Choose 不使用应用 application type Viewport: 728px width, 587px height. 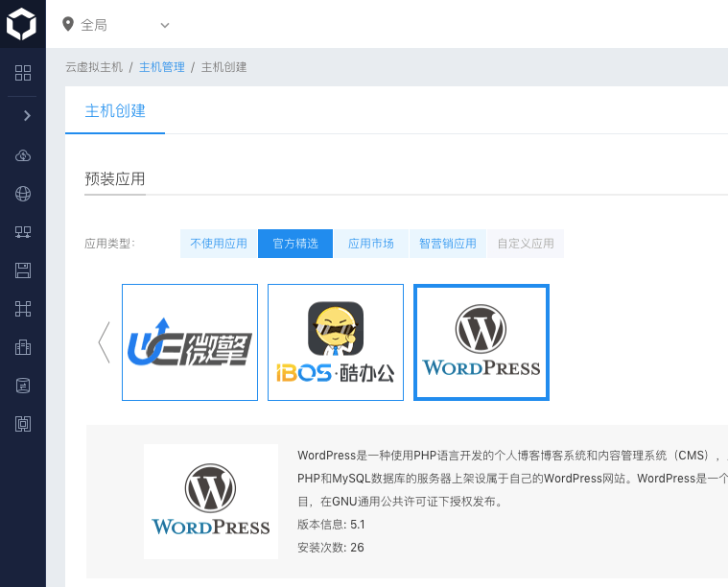pos(219,244)
